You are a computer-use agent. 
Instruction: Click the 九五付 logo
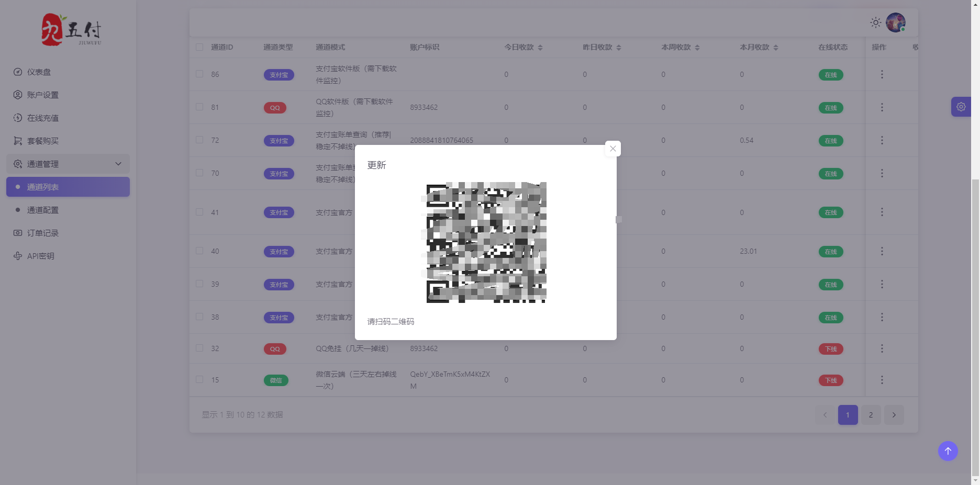click(71, 30)
